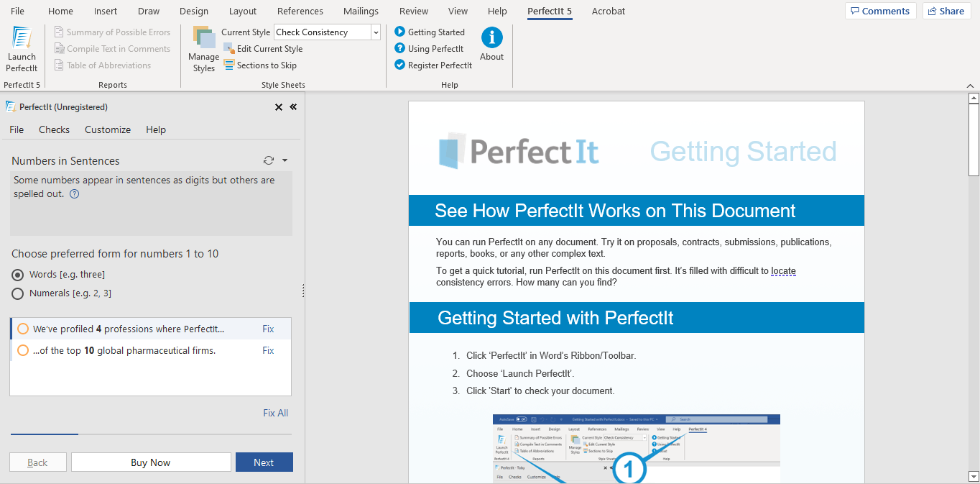
Task: Open the Current Style dropdown
Action: (x=374, y=32)
